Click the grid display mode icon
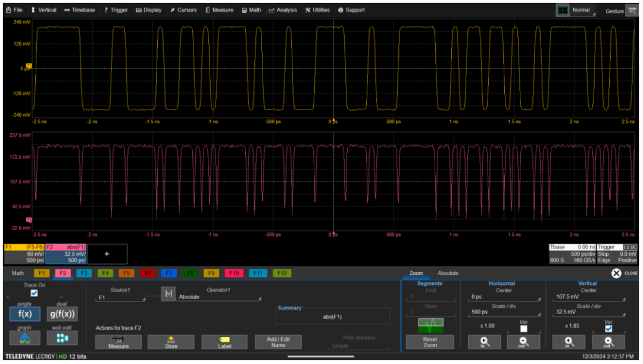 point(563,10)
